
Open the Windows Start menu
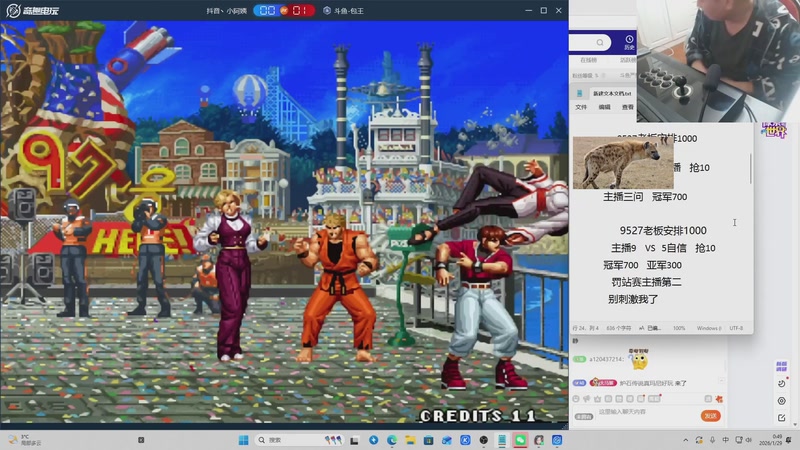point(243,440)
